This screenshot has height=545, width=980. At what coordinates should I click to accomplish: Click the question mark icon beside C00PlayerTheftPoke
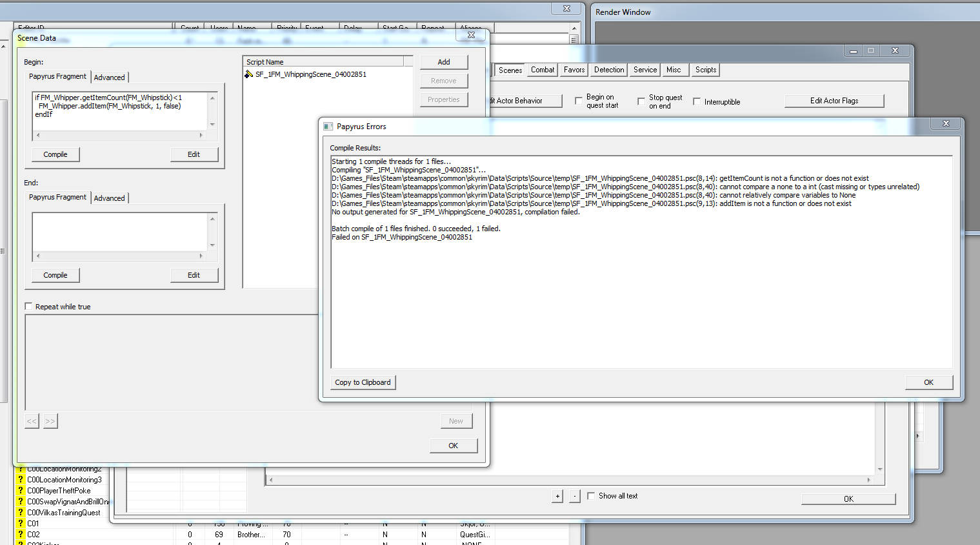20,491
